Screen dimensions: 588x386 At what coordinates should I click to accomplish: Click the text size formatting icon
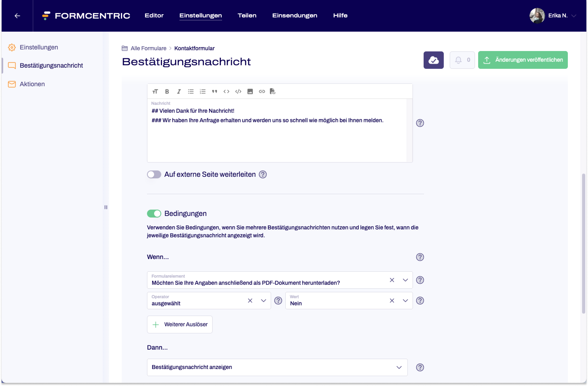tap(155, 92)
